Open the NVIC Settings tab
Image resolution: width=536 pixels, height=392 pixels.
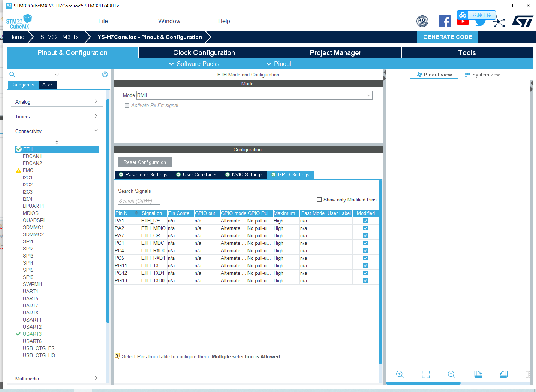(244, 175)
